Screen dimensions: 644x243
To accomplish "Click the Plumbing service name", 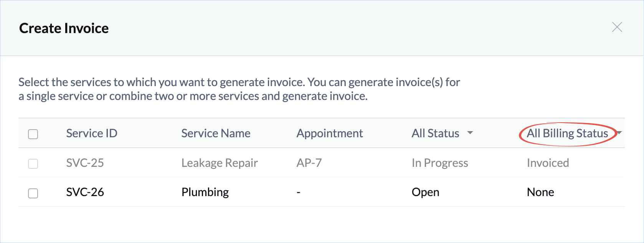I will 205,192.
